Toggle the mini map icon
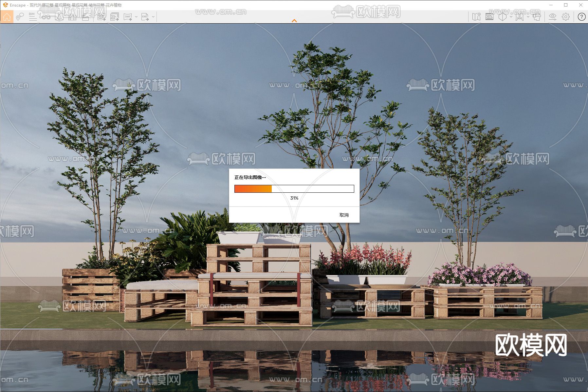This screenshot has width=588, height=392. [x=476, y=17]
